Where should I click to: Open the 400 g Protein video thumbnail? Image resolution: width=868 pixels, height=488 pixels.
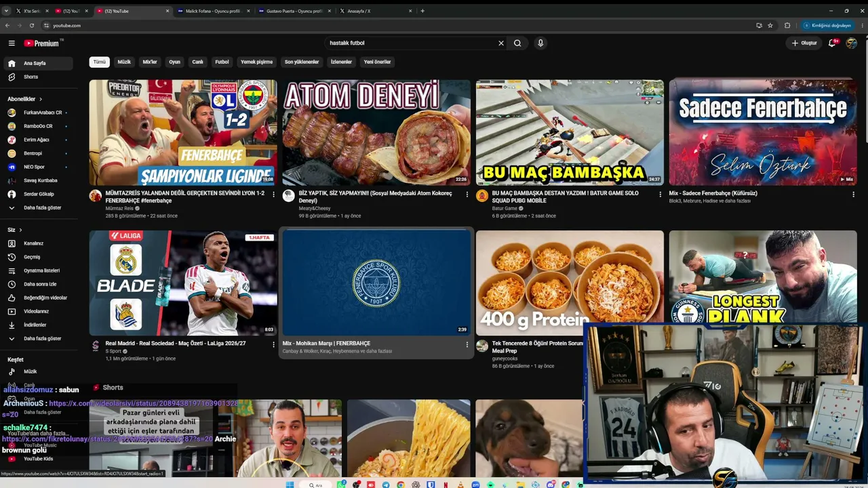point(570,283)
